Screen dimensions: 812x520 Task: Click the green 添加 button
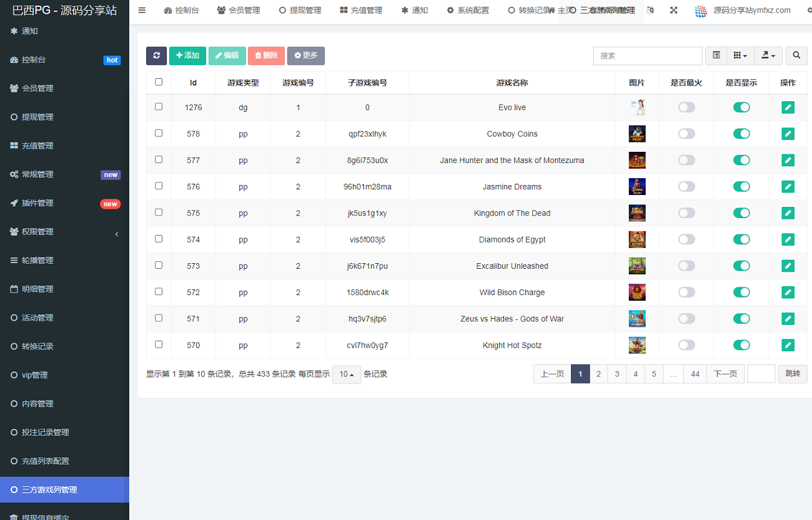(x=187, y=56)
